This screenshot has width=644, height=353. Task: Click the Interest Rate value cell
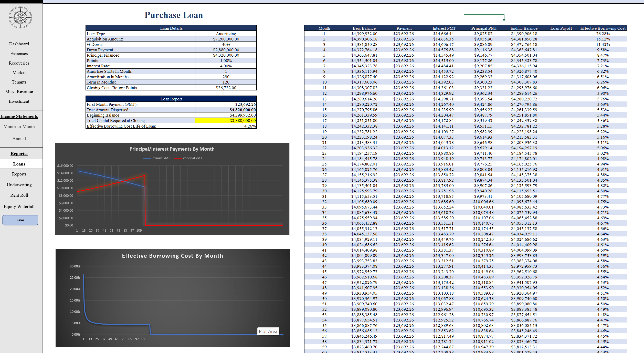[x=226, y=66]
